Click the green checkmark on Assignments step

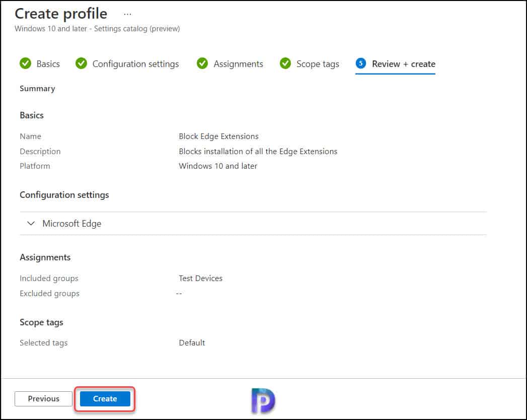(x=202, y=63)
